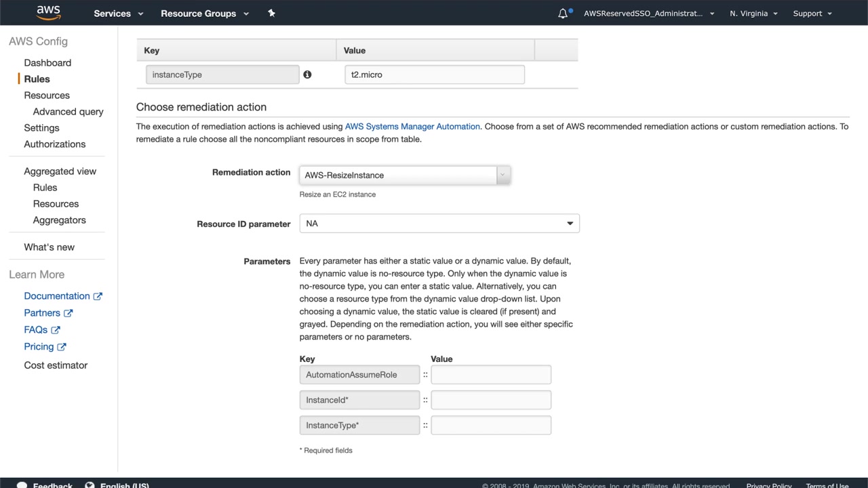Follow the AWS Systems Manager Automation link

[x=412, y=127]
